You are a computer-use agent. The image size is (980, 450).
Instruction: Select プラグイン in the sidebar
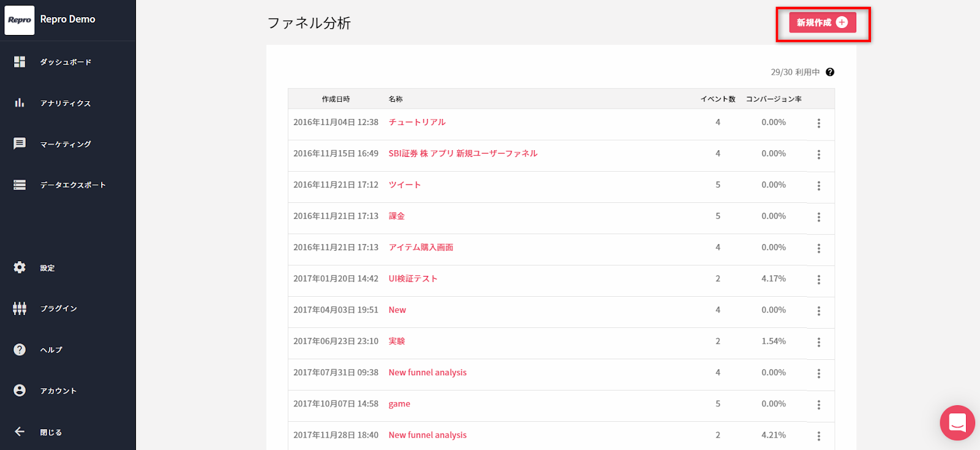click(x=58, y=308)
